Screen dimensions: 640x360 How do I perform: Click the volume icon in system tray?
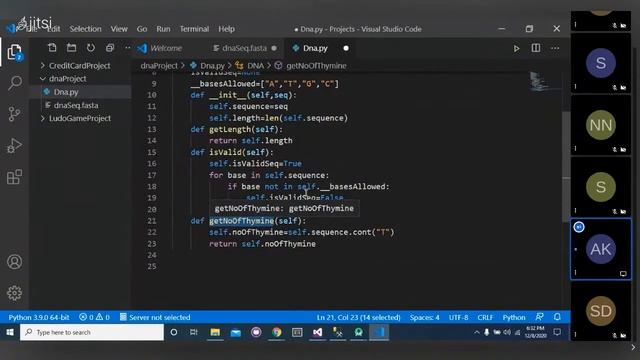[x=507, y=332]
